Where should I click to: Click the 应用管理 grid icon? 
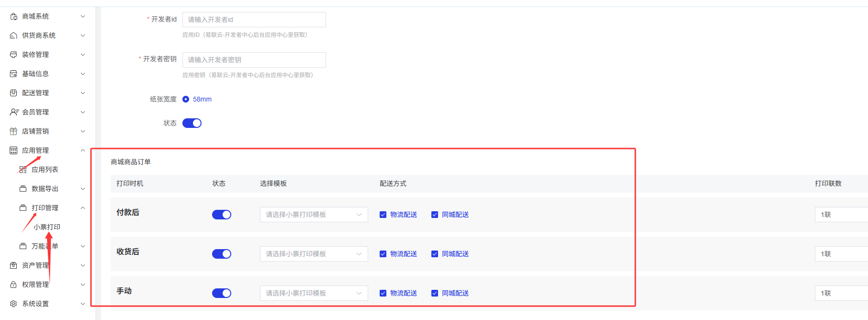coord(13,150)
